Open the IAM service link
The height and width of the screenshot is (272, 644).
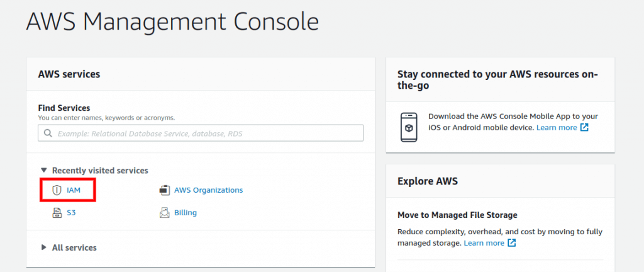tap(74, 190)
